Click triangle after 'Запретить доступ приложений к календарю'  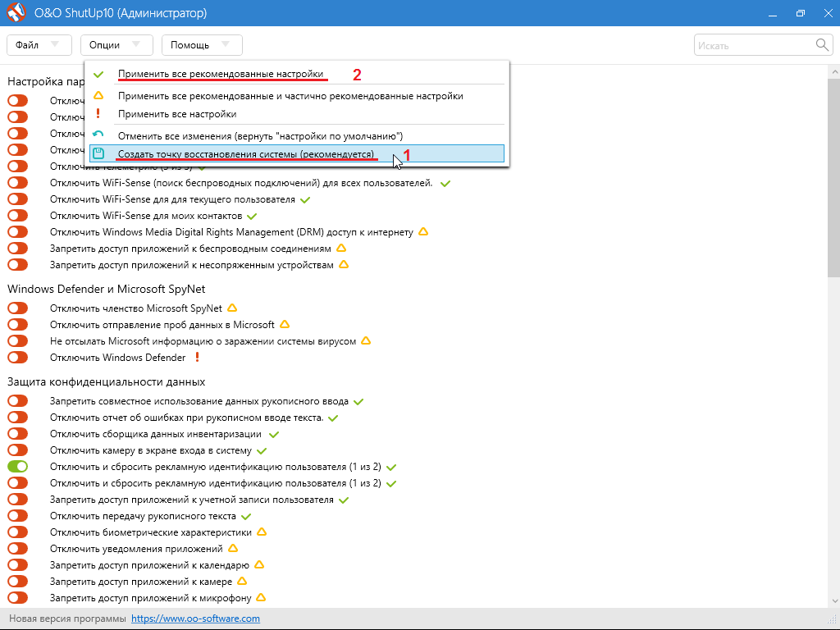[258, 564]
